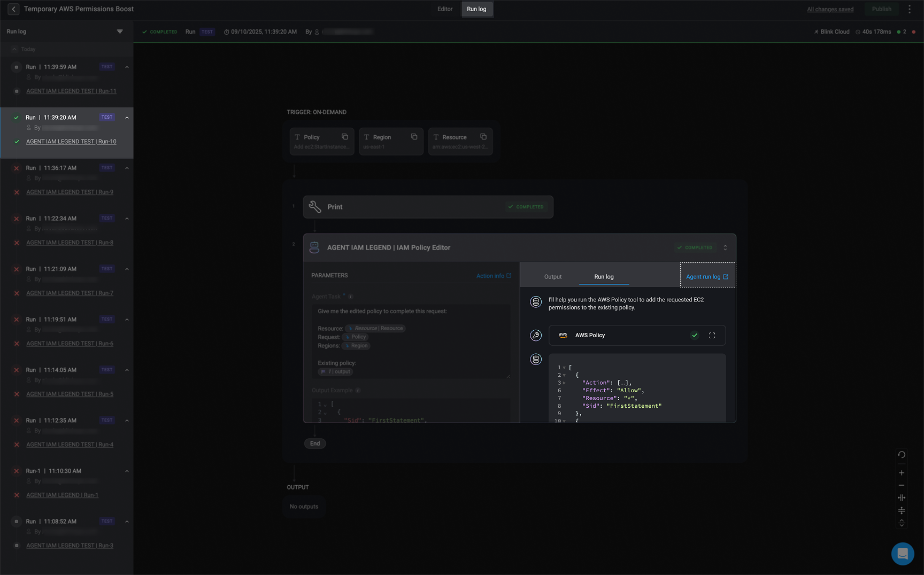Click the AWS Policy tool key icon
924x575 pixels.
coord(536,336)
